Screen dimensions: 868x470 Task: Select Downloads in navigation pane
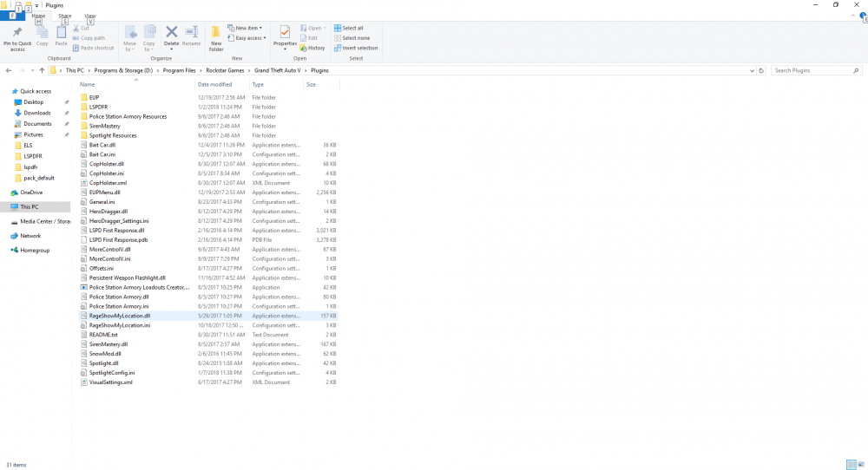pyautogui.click(x=36, y=113)
